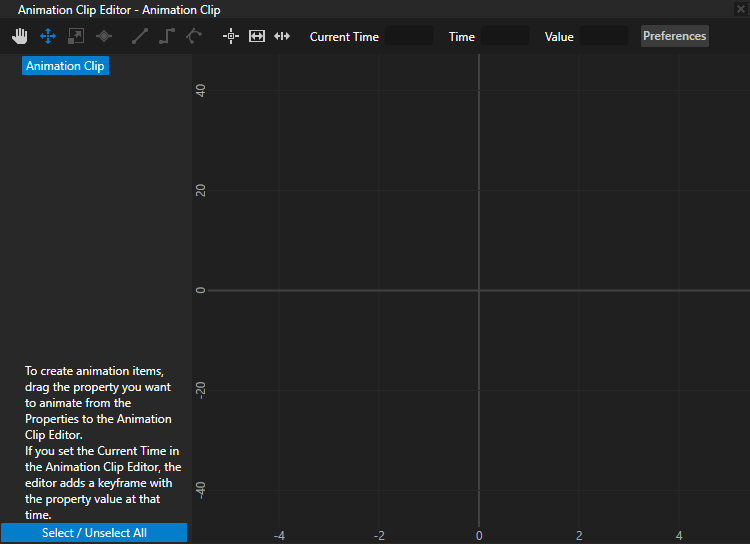Select the Animation Clip item in list
The height and width of the screenshot is (544, 750).
click(x=65, y=66)
